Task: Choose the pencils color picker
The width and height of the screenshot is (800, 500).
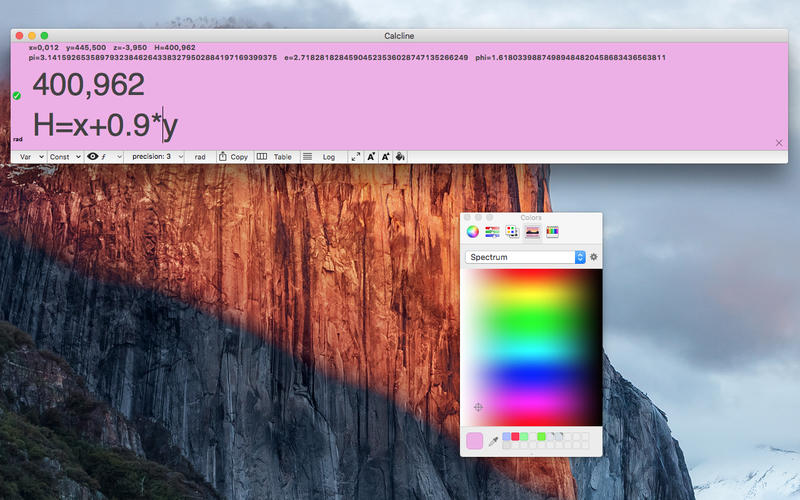Action: coord(552,232)
